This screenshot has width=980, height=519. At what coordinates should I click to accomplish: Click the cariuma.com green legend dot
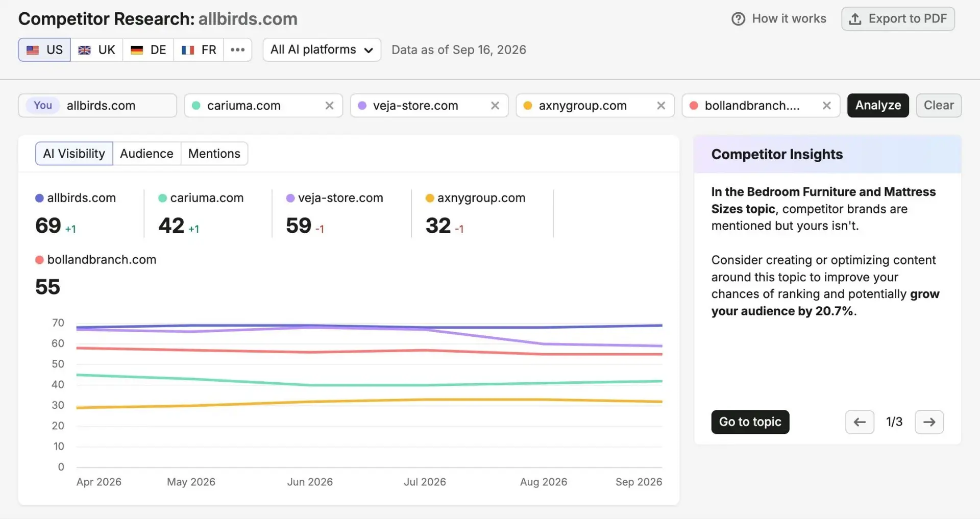[x=162, y=198]
